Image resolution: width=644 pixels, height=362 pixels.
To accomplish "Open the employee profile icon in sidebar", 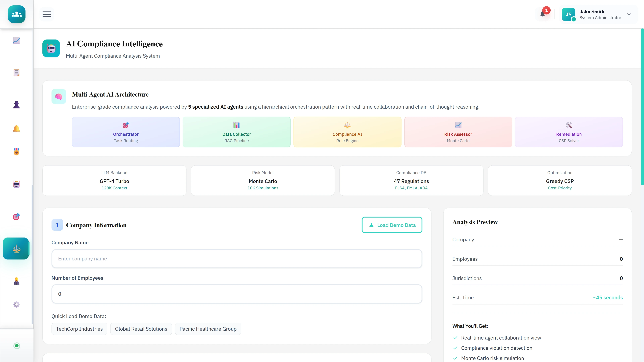I will (x=16, y=104).
